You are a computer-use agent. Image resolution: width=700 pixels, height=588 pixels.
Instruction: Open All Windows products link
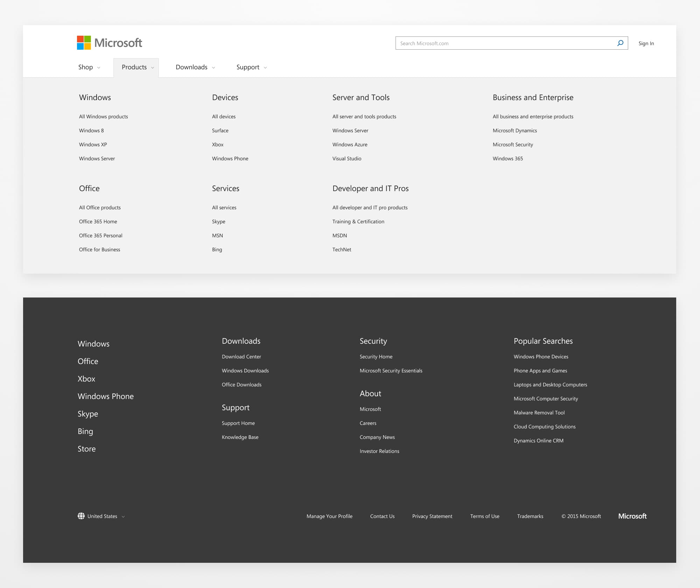coord(104,117)
